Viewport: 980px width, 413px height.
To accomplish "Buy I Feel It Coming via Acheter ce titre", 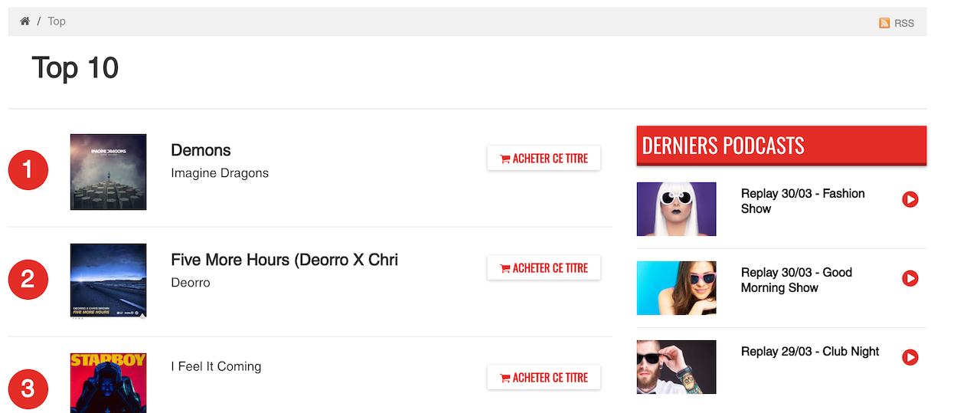I will (544, 378).
